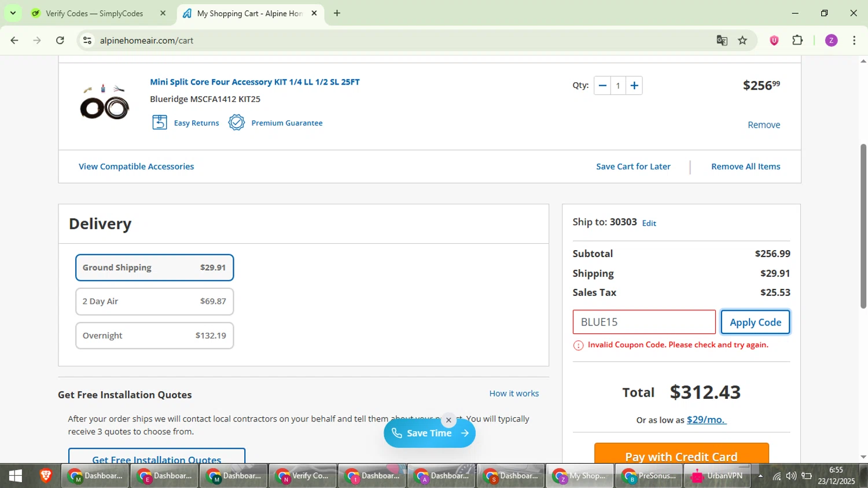Click the Apply Code button
Screen dimensions: 868x488
click(x=755, y=322)
